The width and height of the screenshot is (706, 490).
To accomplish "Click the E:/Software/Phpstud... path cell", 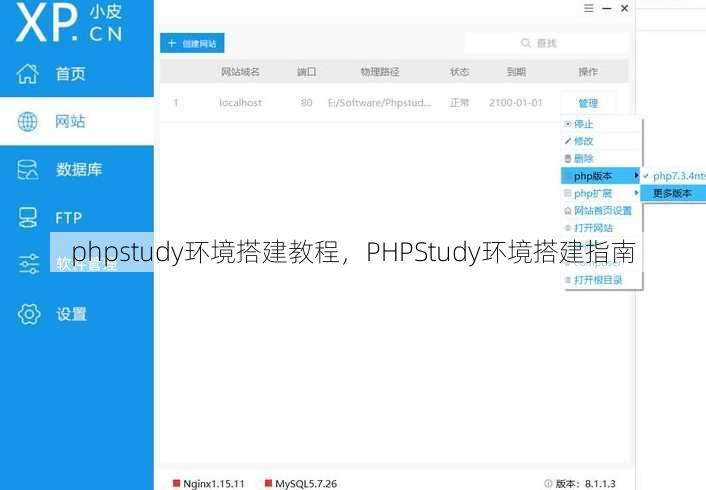I will pos(380,103).
